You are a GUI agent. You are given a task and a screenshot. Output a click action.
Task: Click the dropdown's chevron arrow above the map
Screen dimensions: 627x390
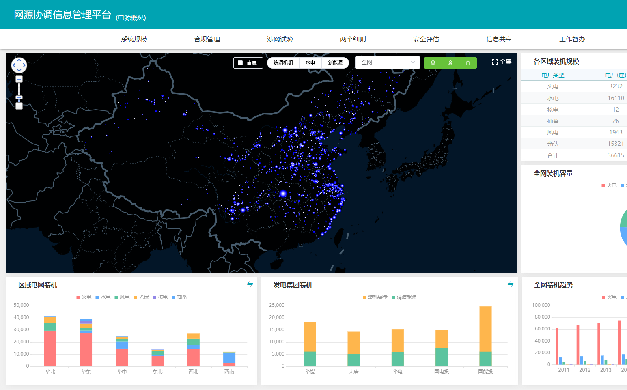coord(413,62)
